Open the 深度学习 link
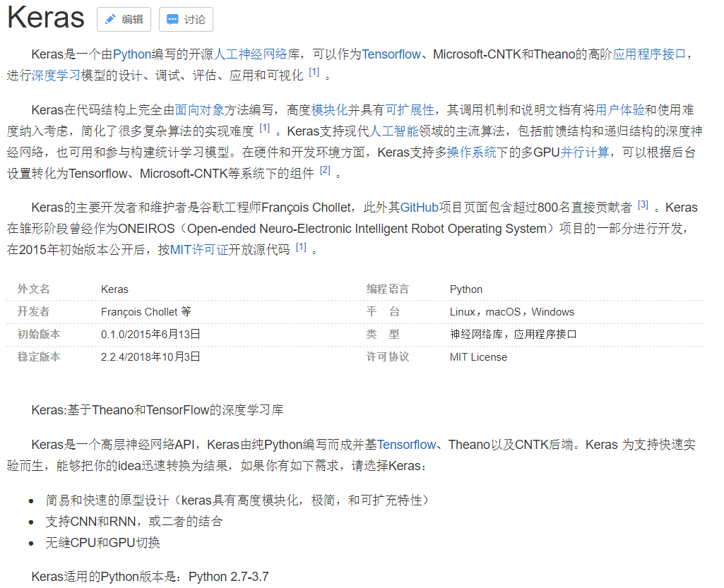Screen dimensions: 724x588 tap(56, 76)
